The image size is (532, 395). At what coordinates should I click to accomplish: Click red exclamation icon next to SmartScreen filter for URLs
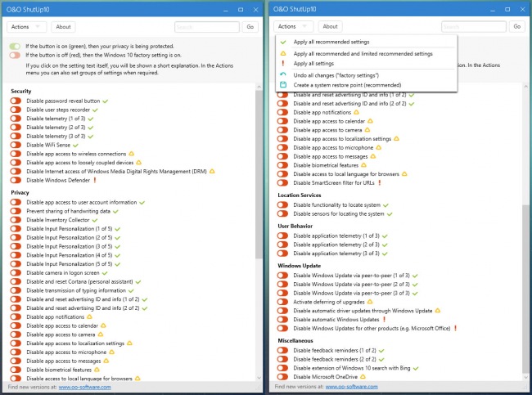[x=380, y=182]
